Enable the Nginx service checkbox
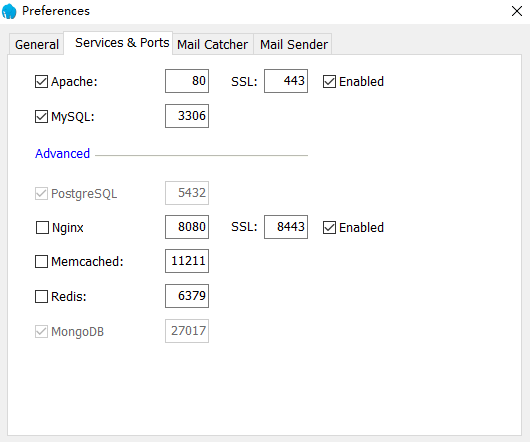 click(x=42, y=227)
